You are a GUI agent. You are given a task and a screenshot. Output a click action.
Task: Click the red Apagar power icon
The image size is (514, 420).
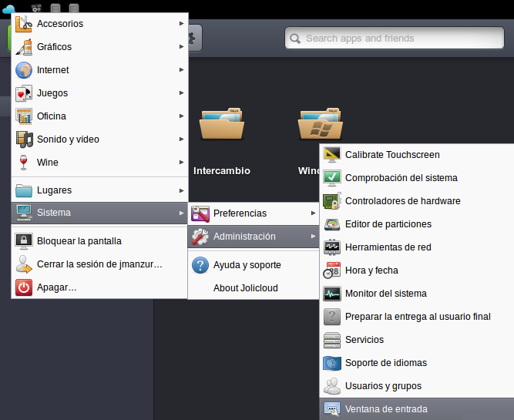point(24,287)
